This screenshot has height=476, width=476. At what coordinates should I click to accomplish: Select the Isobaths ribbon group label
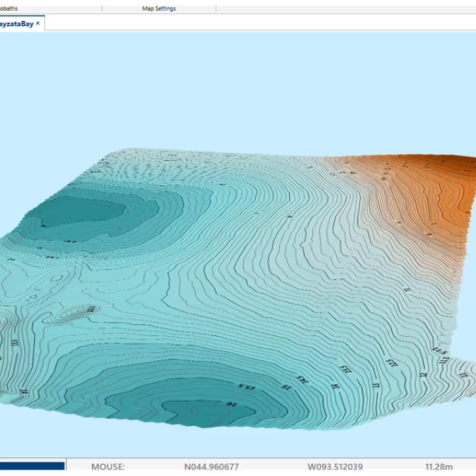tap(8, 8)
